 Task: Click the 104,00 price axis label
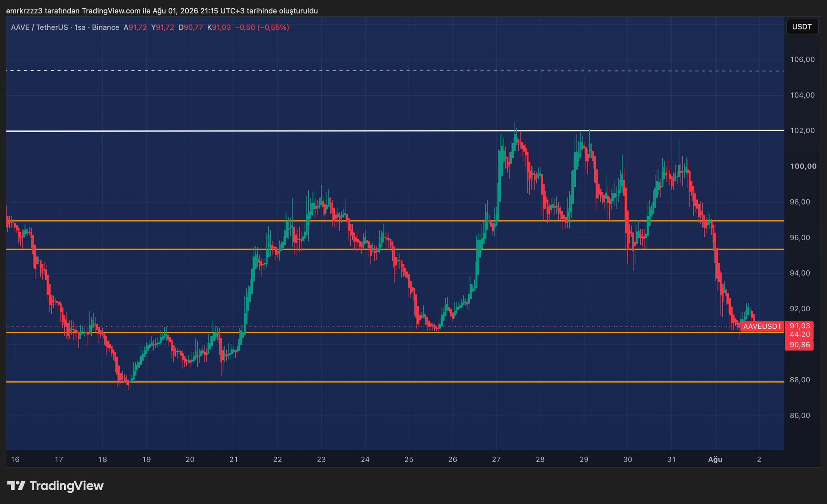tap(802, 95)
